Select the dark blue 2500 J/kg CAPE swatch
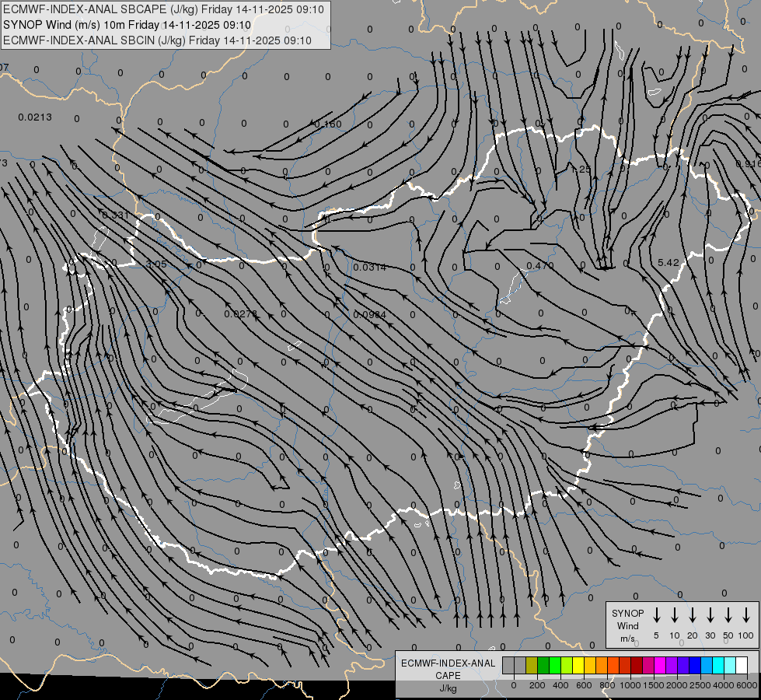The height and width of the screenshot is (700, 761). tap(695, 665)
